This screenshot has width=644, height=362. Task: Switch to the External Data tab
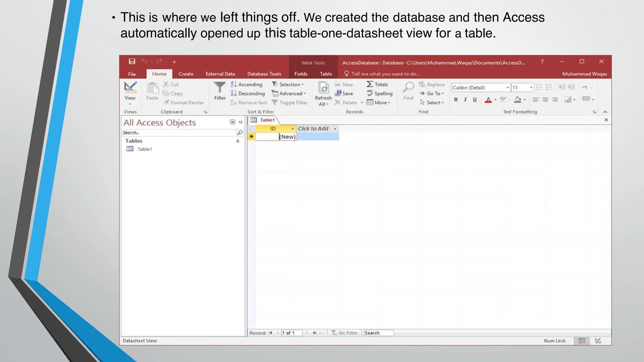(220, 74)
